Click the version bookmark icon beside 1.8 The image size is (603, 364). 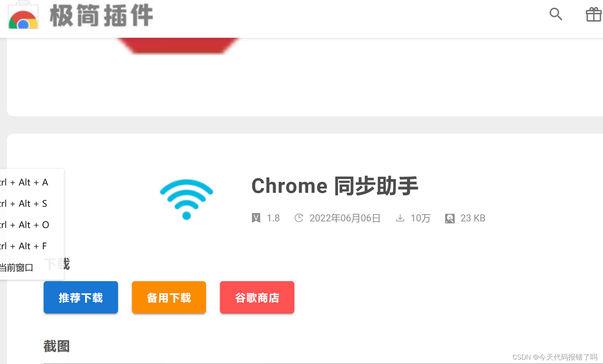pos(256,218)
